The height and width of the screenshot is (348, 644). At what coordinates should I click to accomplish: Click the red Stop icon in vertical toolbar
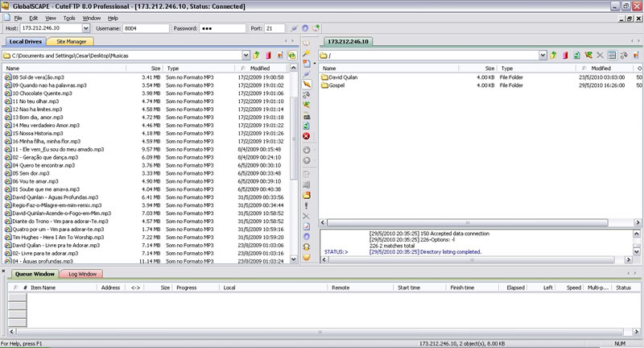(x=306, y=136)
